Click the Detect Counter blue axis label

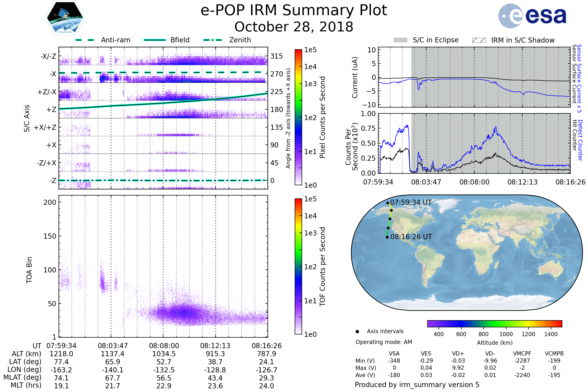(x=580, y=140)
